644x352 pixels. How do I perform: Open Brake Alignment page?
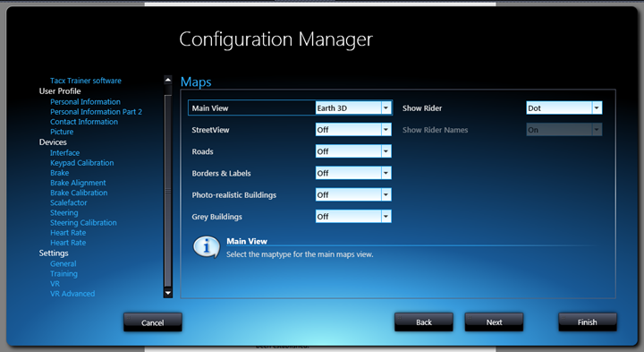point(78,183)
